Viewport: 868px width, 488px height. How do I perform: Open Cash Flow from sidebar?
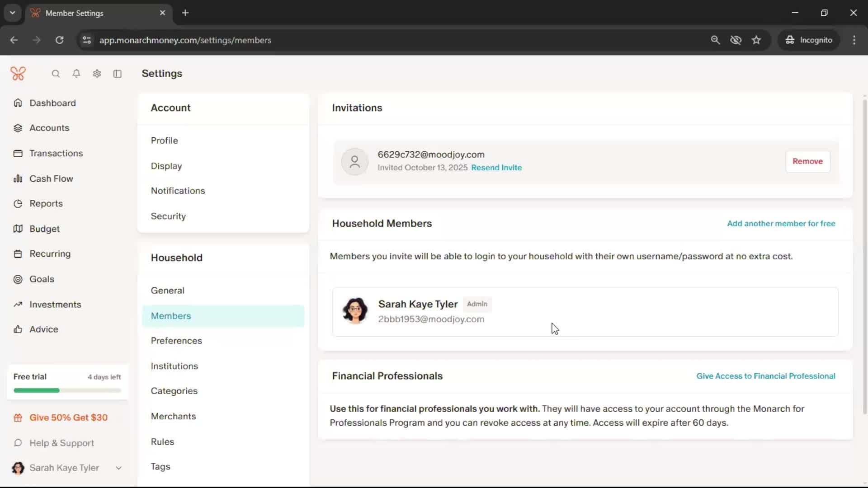pyautogui.click(x=51, y=178)
